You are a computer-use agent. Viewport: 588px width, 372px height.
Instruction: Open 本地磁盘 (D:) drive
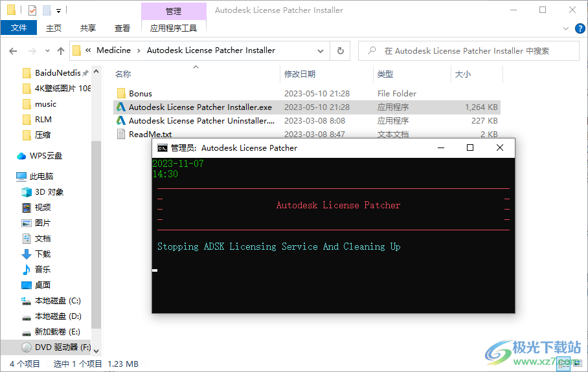coord(58,316)
